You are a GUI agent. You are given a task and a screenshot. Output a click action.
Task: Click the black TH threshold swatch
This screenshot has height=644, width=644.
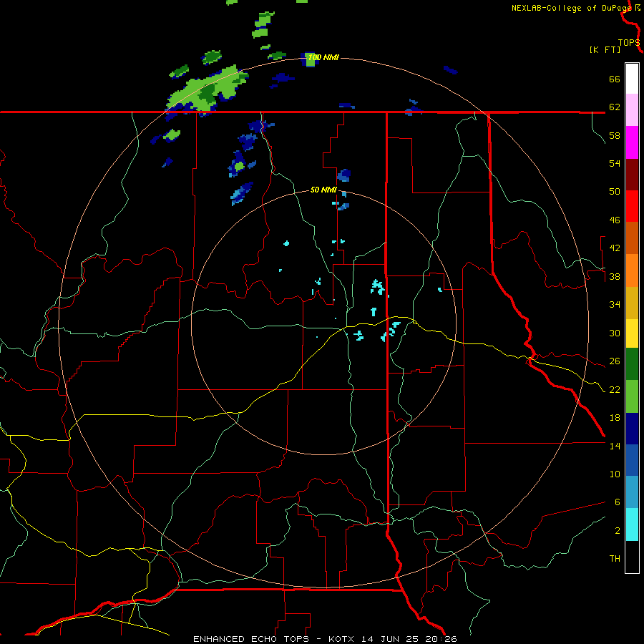[632, 557]
